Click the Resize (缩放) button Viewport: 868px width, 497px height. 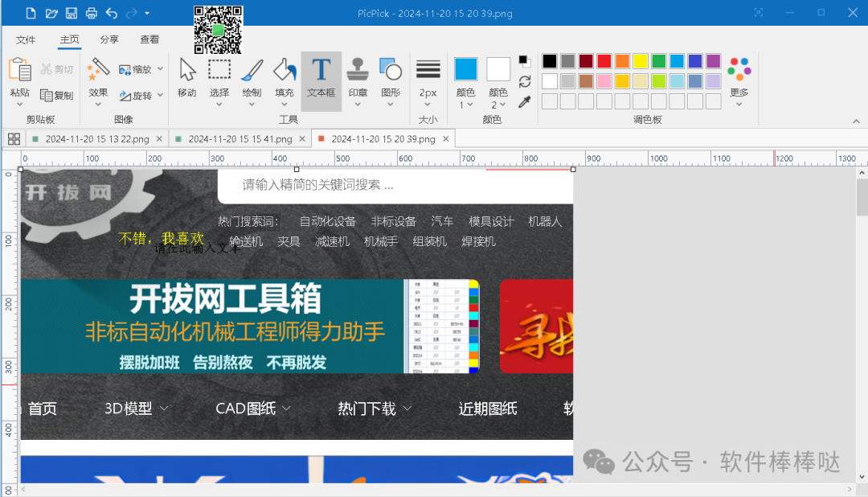coord(135,69)
